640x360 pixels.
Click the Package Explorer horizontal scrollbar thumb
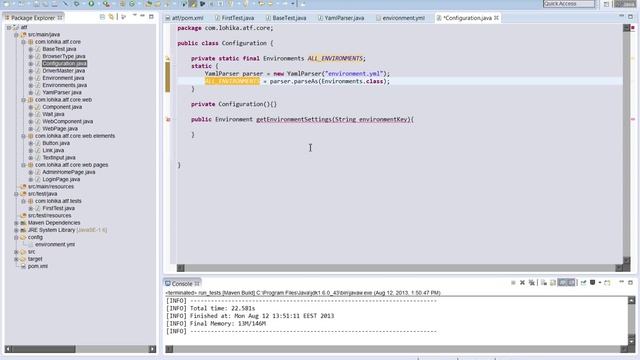click(x=44, y=349)
